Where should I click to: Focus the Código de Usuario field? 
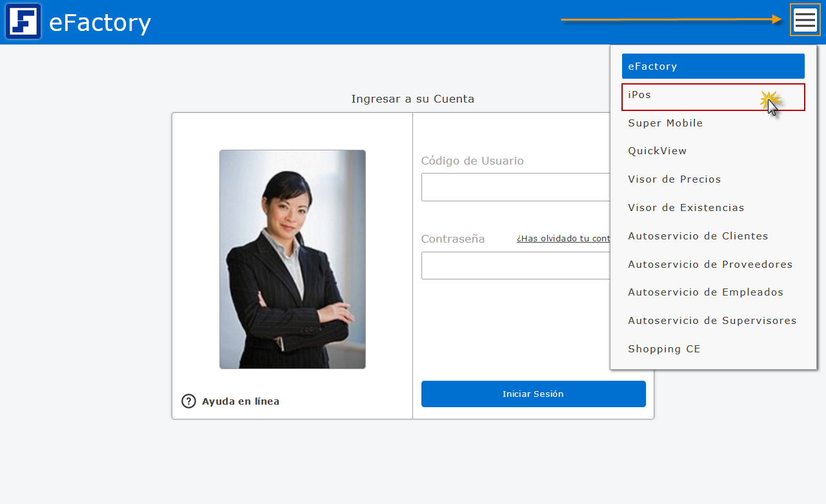(x=516, y=187)
